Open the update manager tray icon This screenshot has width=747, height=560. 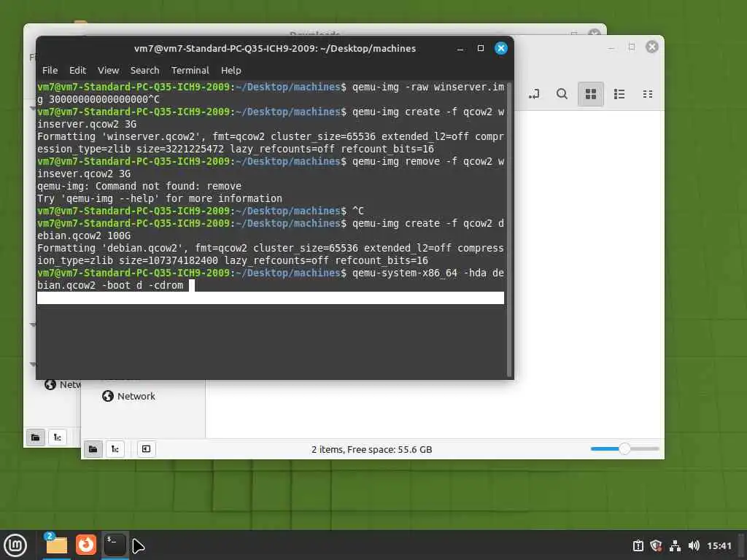(x=638, y=545)
